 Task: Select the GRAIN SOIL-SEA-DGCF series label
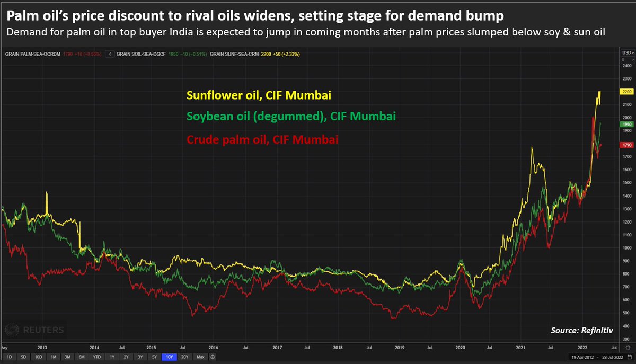(x=141, y=54)
